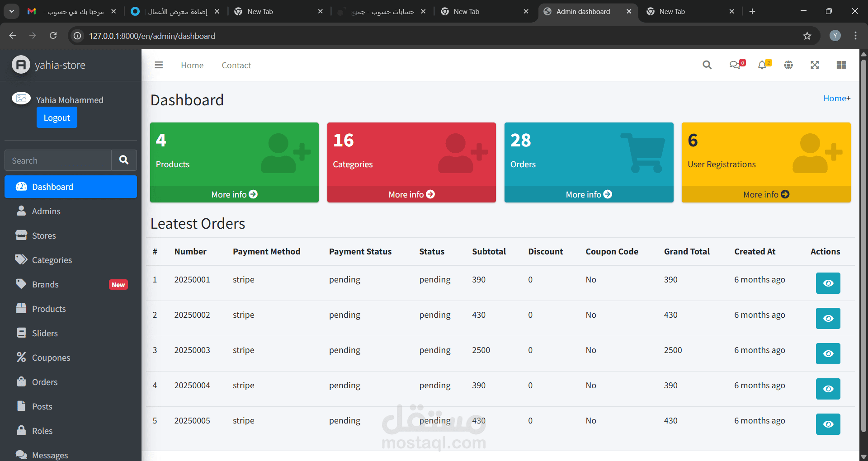Viewport: 868px width, 461px height.
Task: Click the Home breadcrumb link
Action: click(x=835, y=98)
